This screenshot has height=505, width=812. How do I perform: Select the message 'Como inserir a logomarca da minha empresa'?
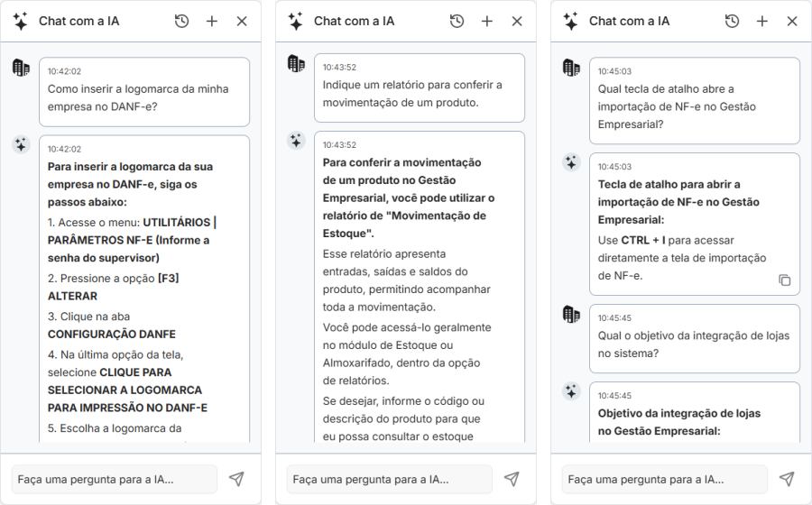(144, 92)
